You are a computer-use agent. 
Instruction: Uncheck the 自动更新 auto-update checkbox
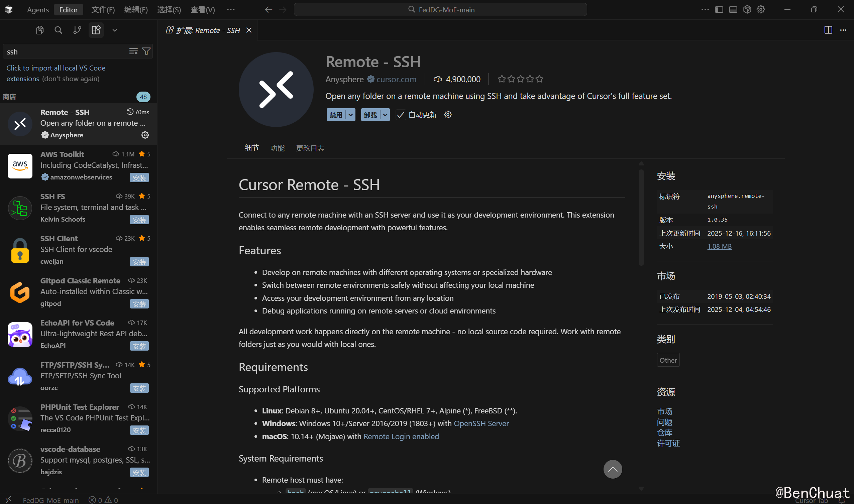tap(401, 115)
